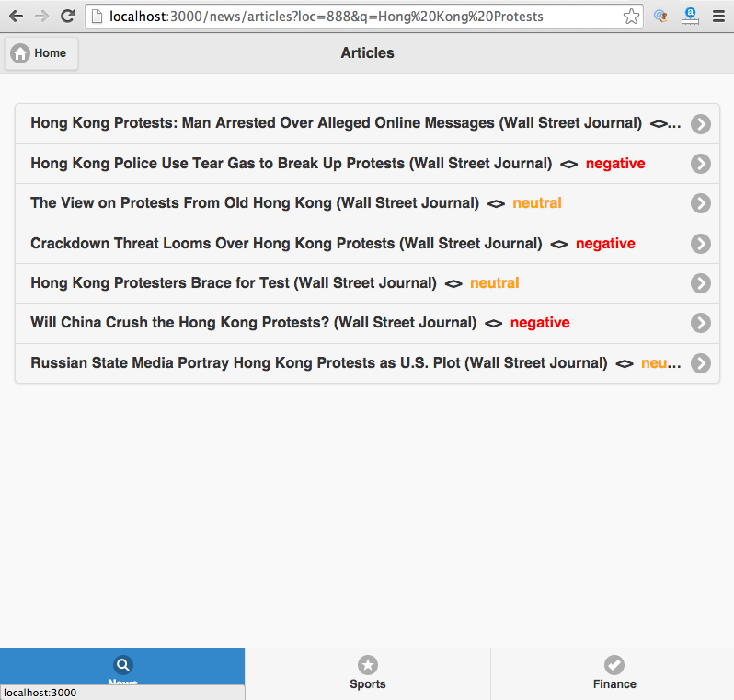Click the Amazon extension icon
The width and height of the screenshot is (734, 700).
click(690, 17)
